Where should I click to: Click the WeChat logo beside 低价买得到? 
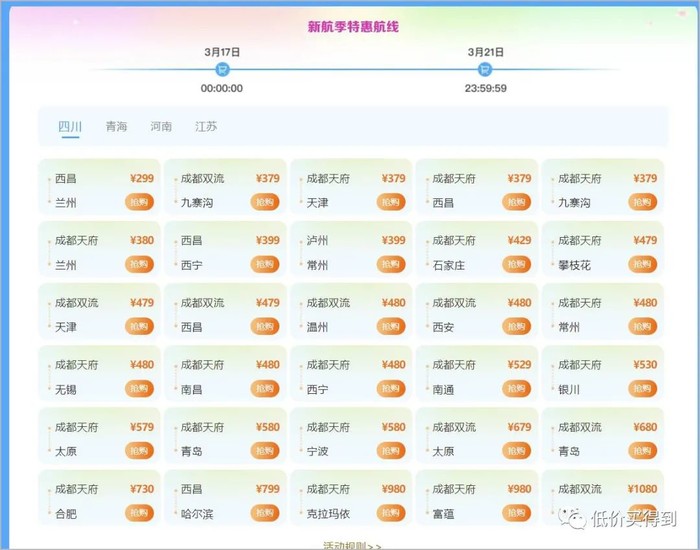(x=575, y=519)
